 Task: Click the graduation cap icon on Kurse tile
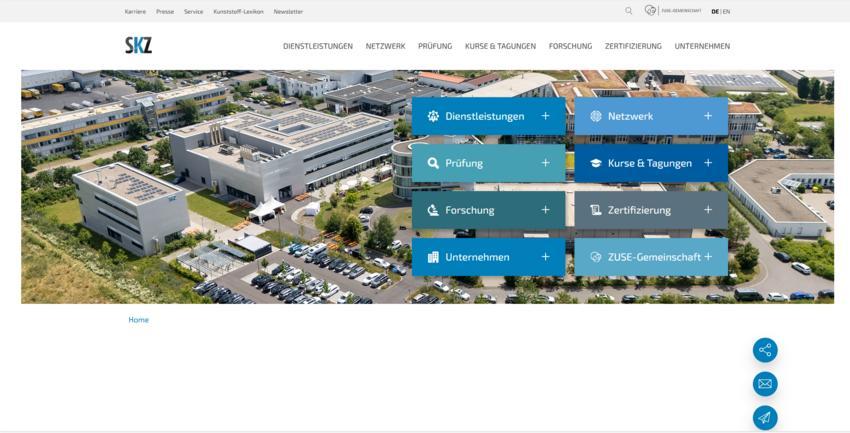pos(596,163)
